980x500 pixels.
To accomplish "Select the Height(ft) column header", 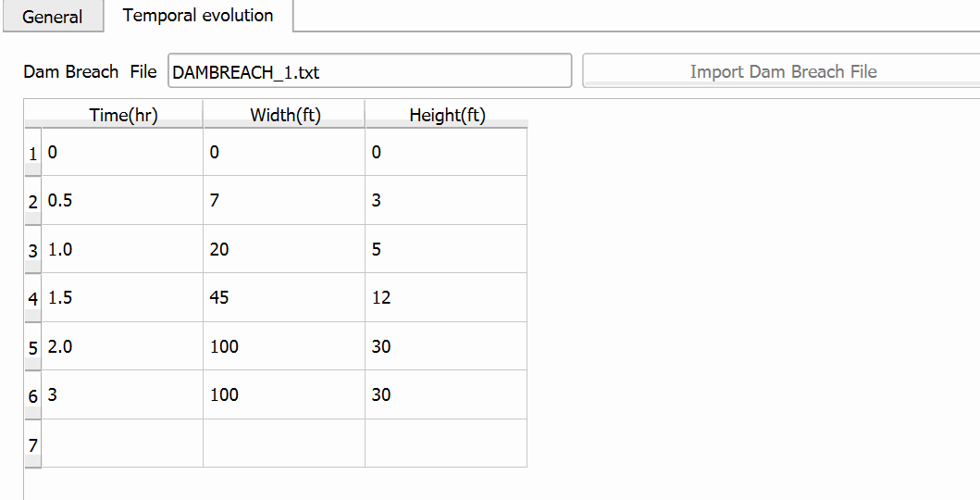I will pyautogui.click(x=447, y=116).
